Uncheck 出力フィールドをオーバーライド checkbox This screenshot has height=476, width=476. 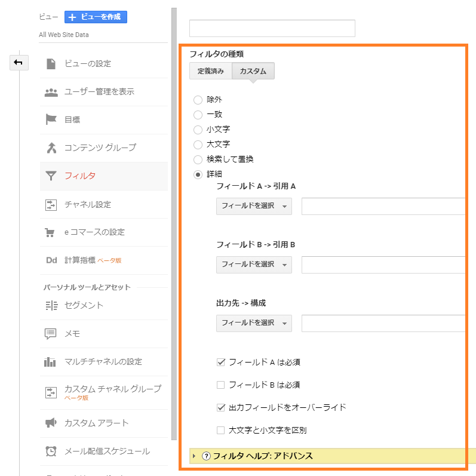click(221, 407)
